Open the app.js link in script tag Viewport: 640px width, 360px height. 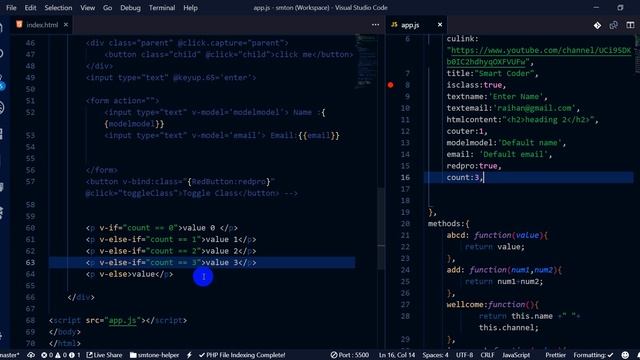(122, 320)
